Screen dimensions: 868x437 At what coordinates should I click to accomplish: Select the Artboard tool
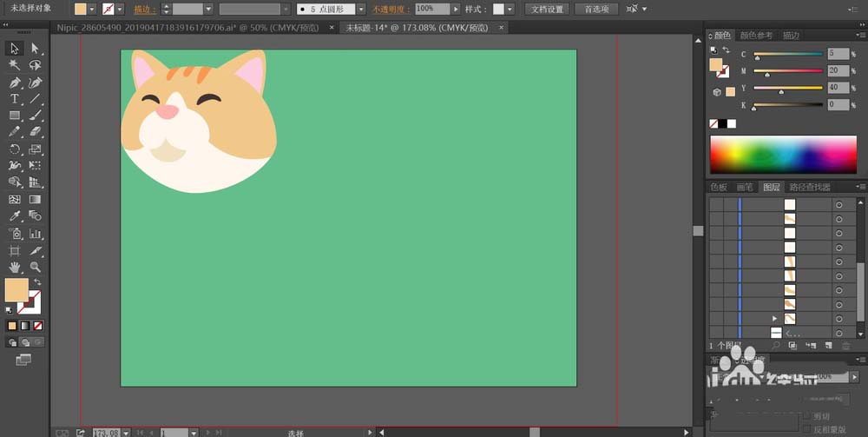pos(15,250)
